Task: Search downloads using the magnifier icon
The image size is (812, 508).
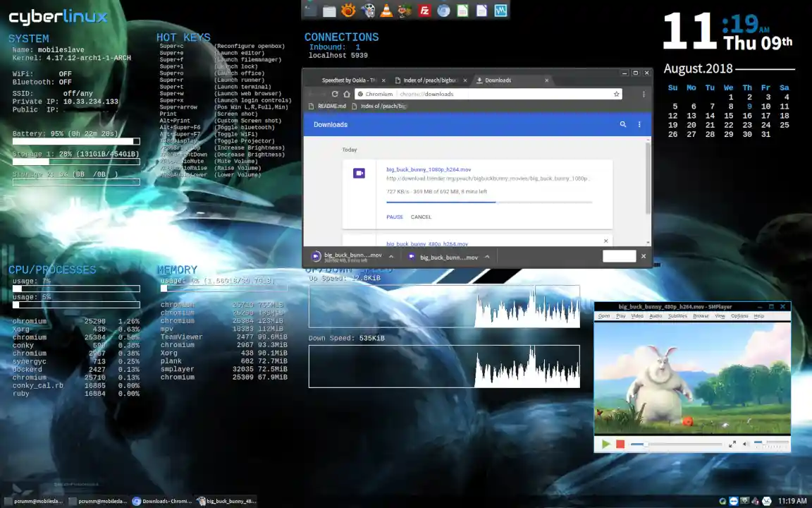Action: click(622, 124)
